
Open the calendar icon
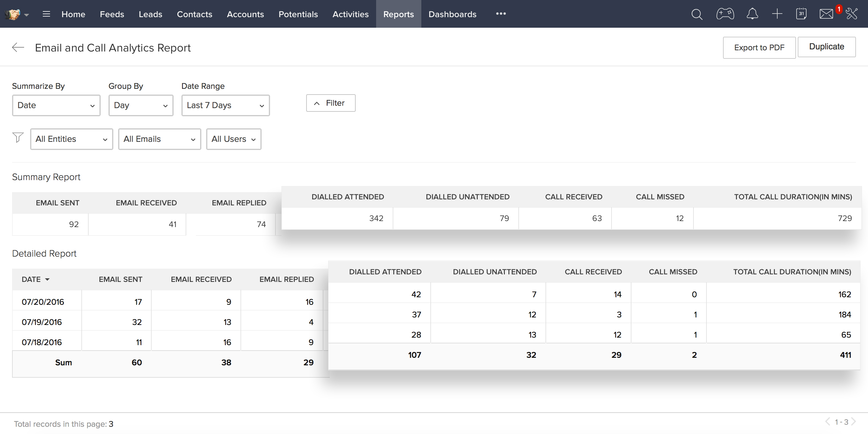[x=801, y=14]
